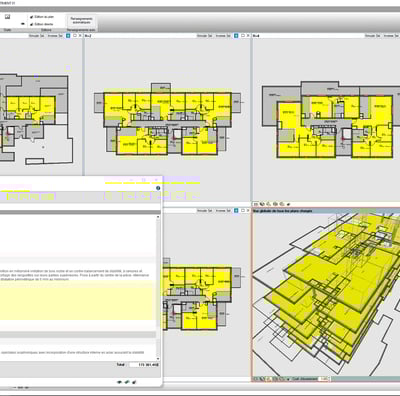Click the blue plus icon on first plan panel header

[x=68, y=35]
